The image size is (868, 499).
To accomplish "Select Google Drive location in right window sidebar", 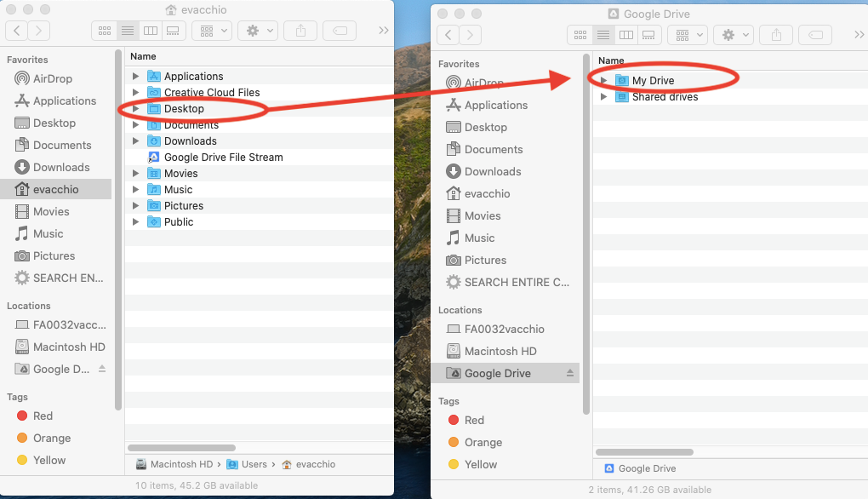I will click(505, 373).
